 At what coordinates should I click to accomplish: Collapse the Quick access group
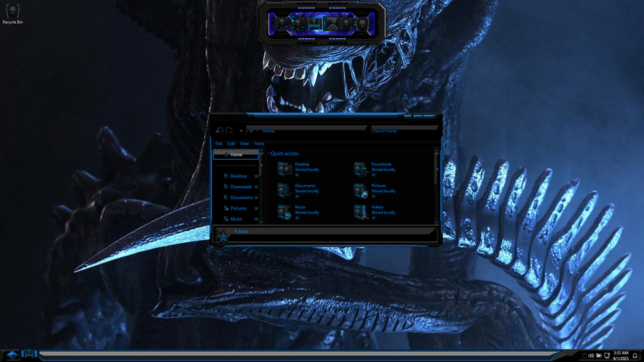(x=268, y=154)
